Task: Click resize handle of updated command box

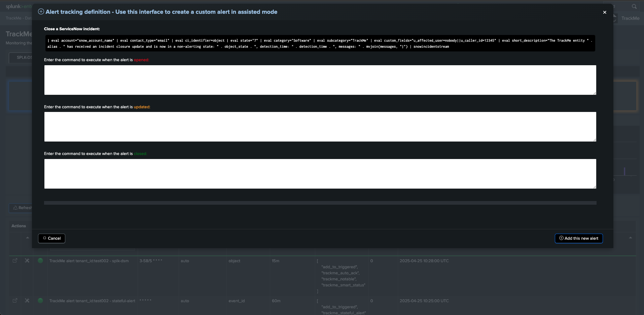Action: [x=595, y=140]
